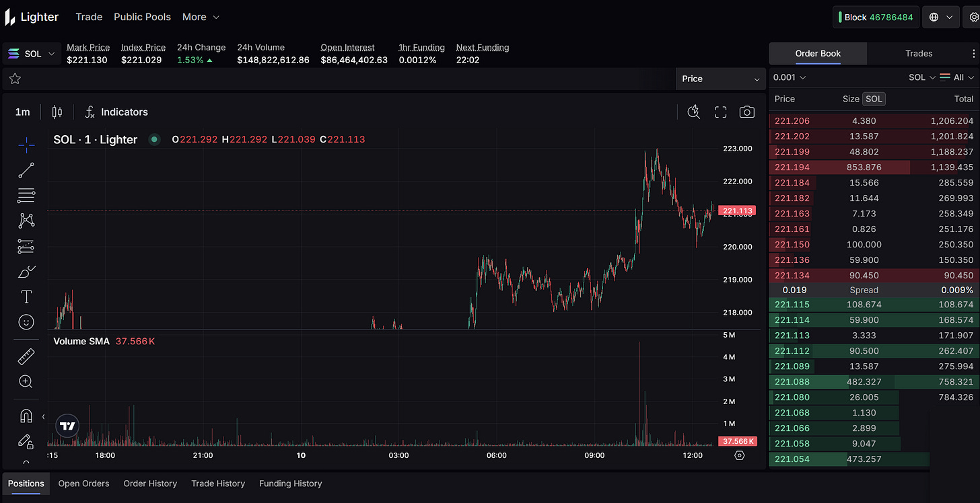Screen dimensions: 980x503
Task: Toggle magnet mode for drawings
Action: point(26,416)
